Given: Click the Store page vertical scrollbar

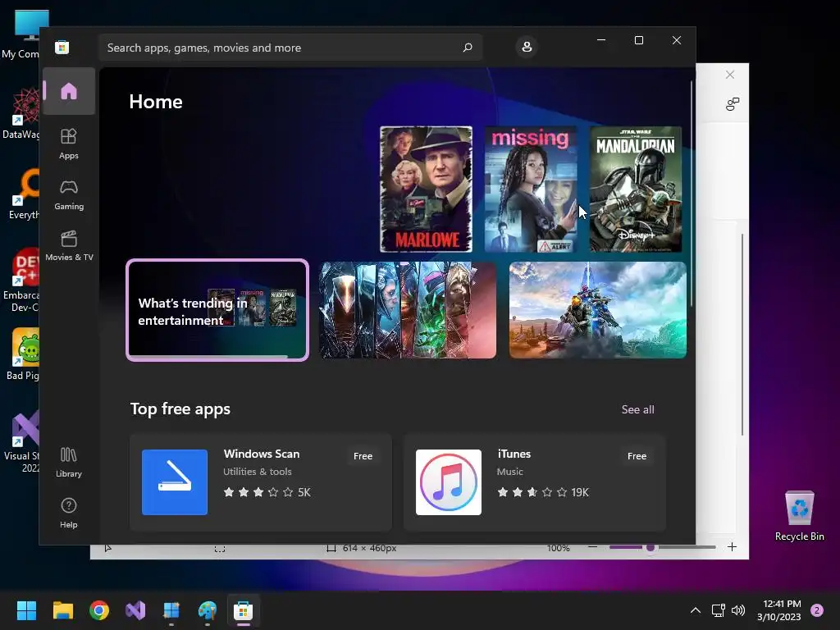Looking at the screenshot, I should pos(692,194).
